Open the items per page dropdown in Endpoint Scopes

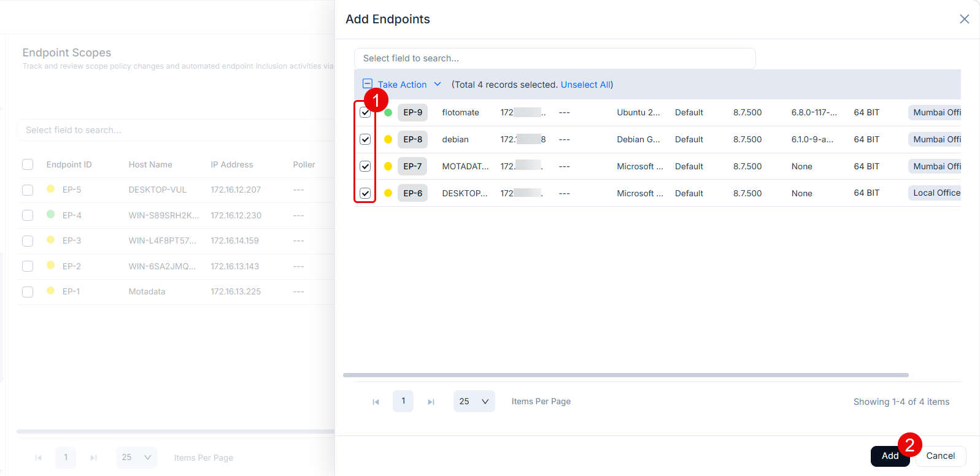click(137, 458)
